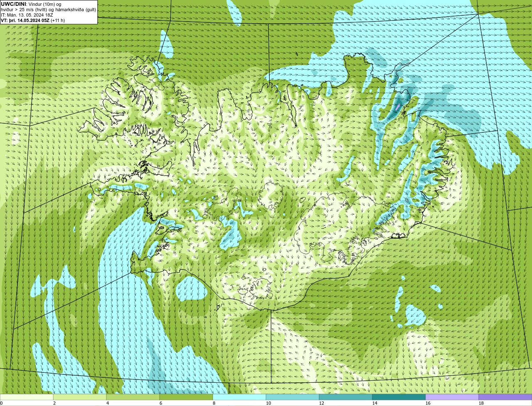Click the legend scale label "2"
Viewport: 532px width, 406px height.
pos(54,403)
